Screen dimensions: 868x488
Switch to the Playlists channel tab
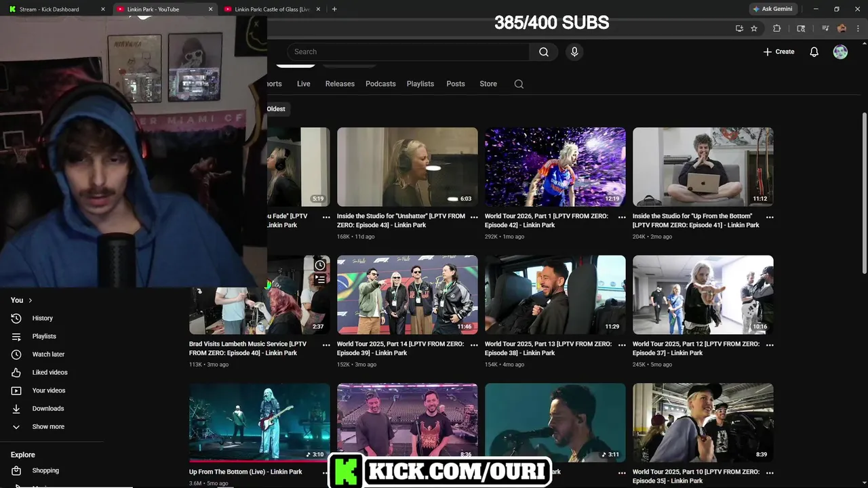pyautogui.click(x=420, y=84)
